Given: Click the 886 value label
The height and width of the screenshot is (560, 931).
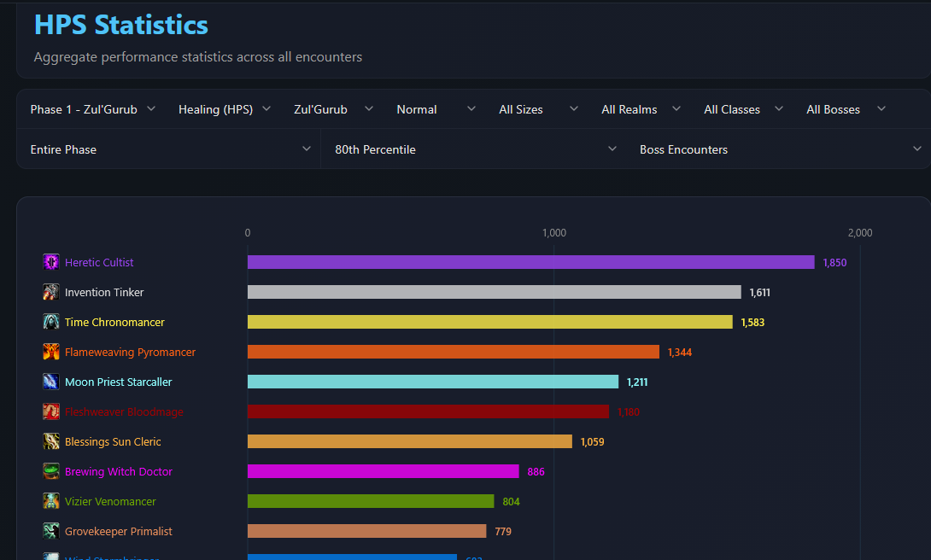Looking at the screenshot, I should [x=536, y=471].
